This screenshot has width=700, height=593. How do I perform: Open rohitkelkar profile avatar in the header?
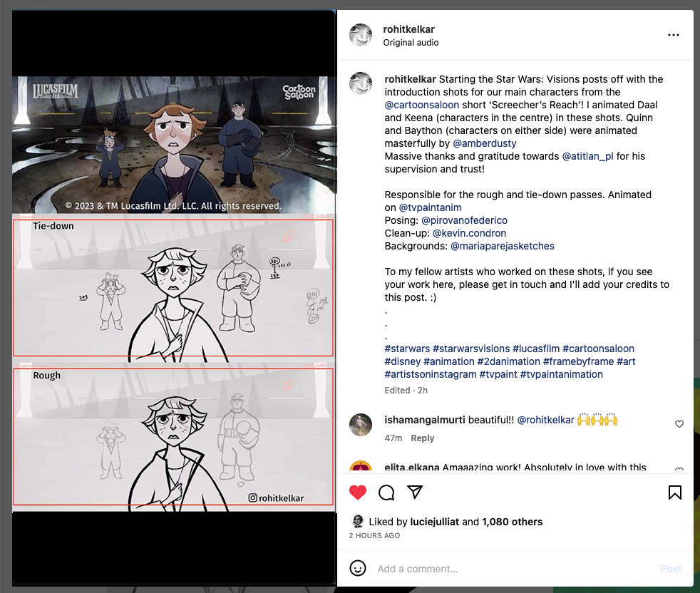coord(360,35)
